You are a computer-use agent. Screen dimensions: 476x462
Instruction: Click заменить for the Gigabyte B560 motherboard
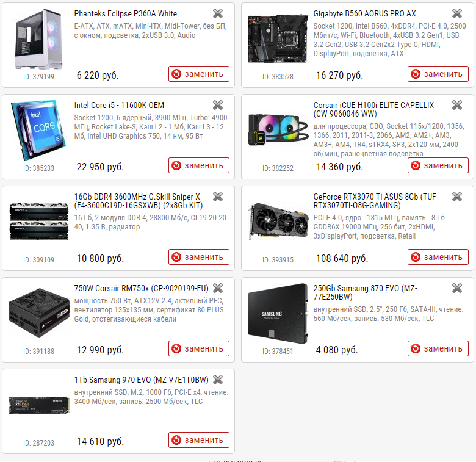[x=438, y=74]
